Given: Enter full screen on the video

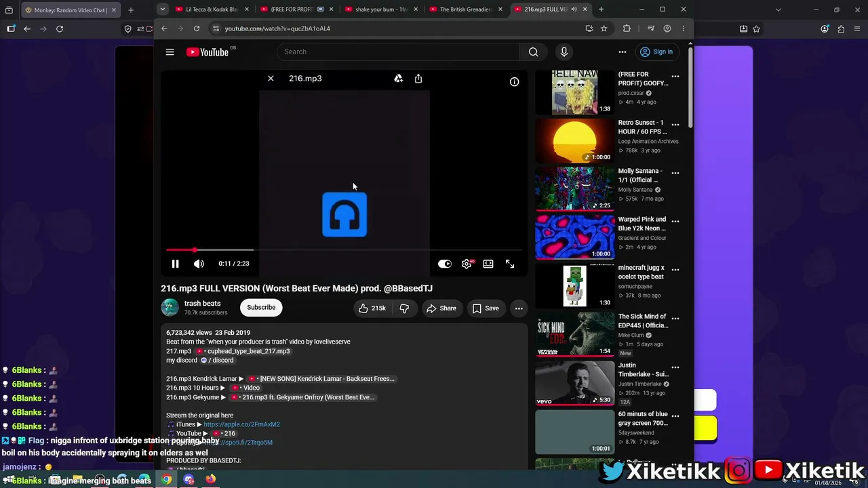Looking at the screenshot, I should point(510,264).
